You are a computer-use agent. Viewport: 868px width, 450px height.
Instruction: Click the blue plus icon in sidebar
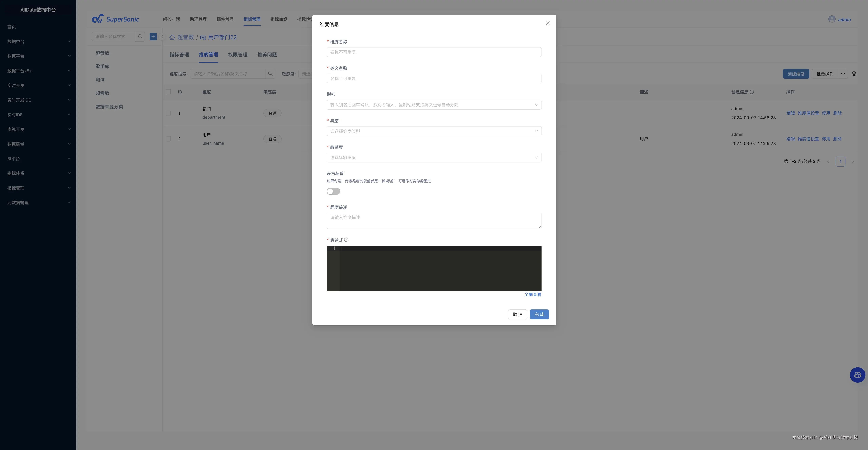[x=153, y=37]
